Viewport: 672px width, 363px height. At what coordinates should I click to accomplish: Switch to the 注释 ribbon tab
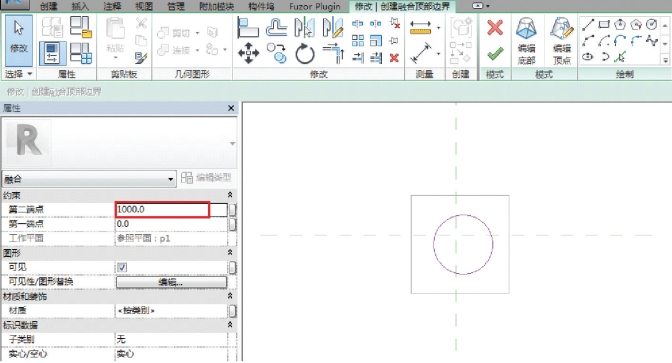pos(112,6)
